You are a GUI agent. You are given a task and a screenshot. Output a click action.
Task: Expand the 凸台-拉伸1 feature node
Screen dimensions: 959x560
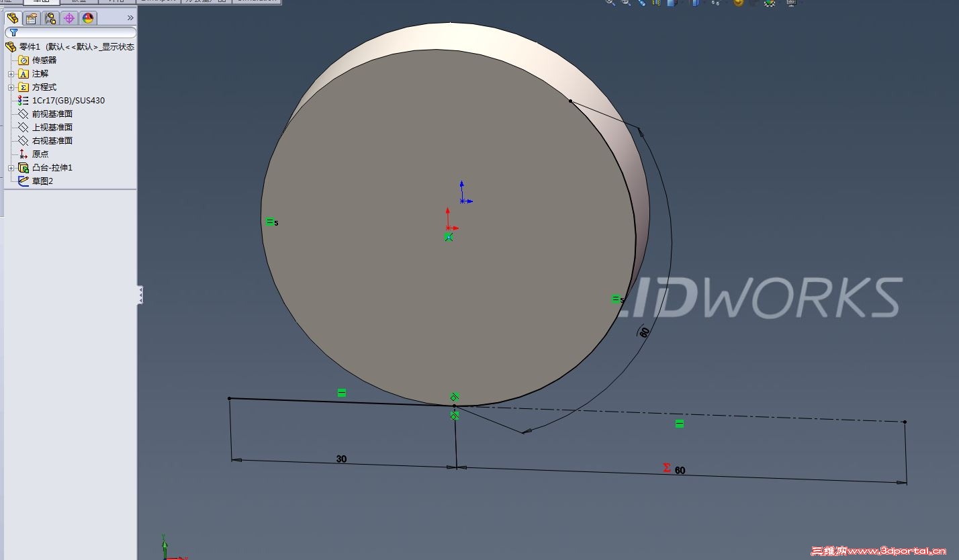(x=11, y=168)
